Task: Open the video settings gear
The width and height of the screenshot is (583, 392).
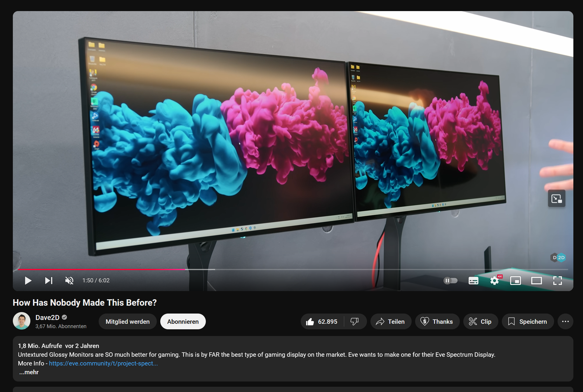Action: tap(494, 281)
